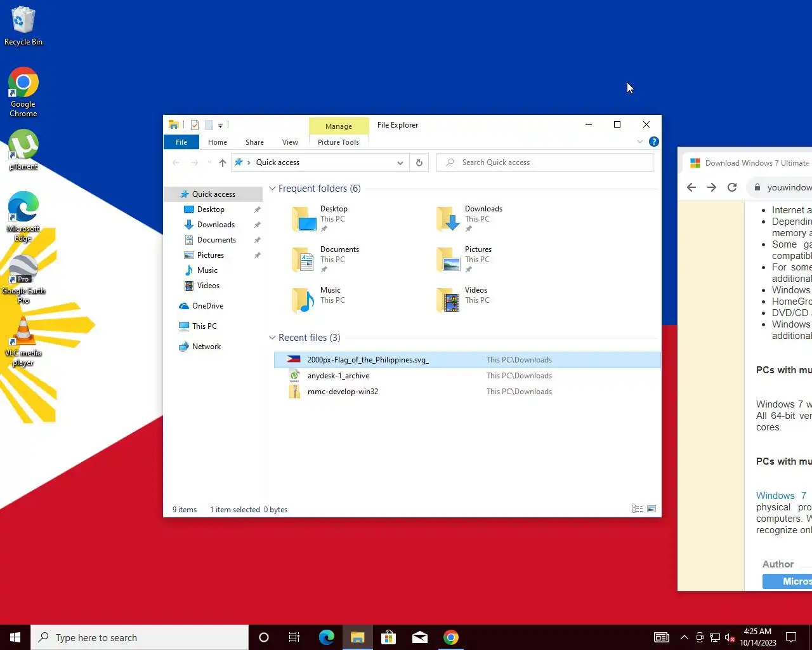Select This PC in navigation pane
The height and width of the screenshot is (650, 812).
click(x=204, y=326)
